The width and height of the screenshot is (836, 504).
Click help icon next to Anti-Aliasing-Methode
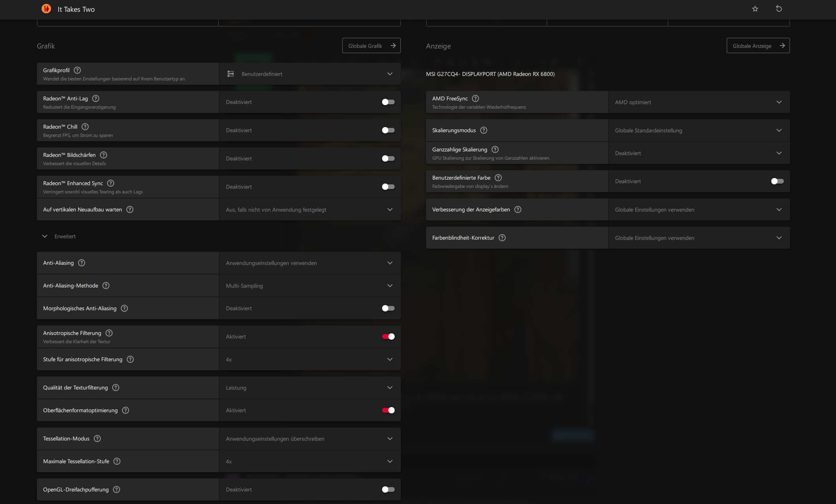(x=106, y=286)
